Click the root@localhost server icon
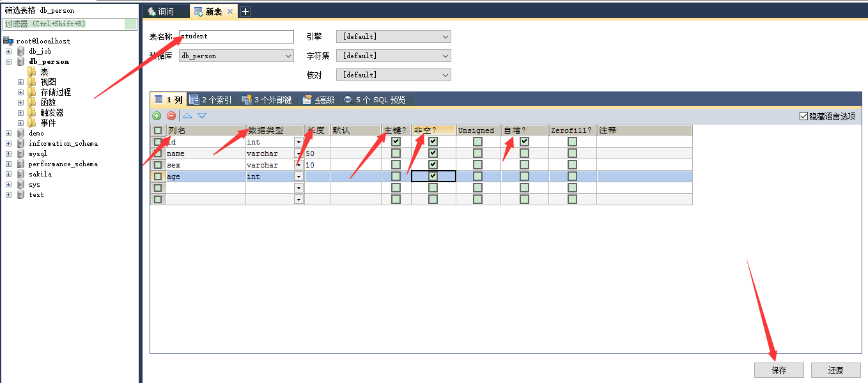The image size is (868, 383). [x=9, y=41]
